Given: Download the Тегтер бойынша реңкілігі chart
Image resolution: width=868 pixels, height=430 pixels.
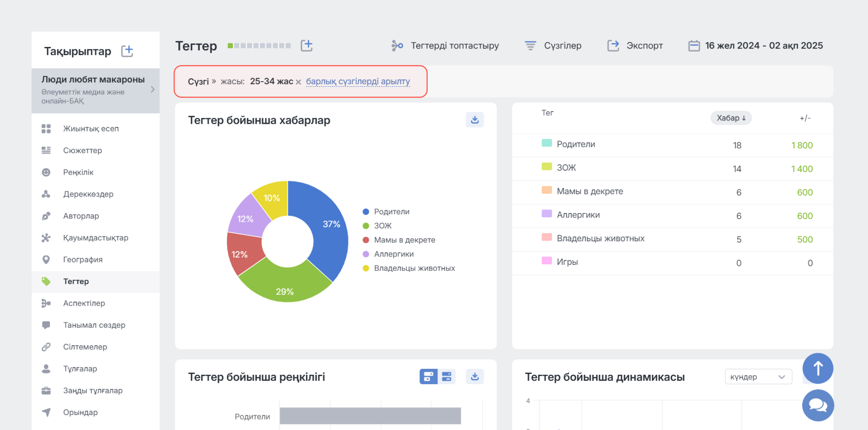Looking at the screenshot, I should [475, 376].
